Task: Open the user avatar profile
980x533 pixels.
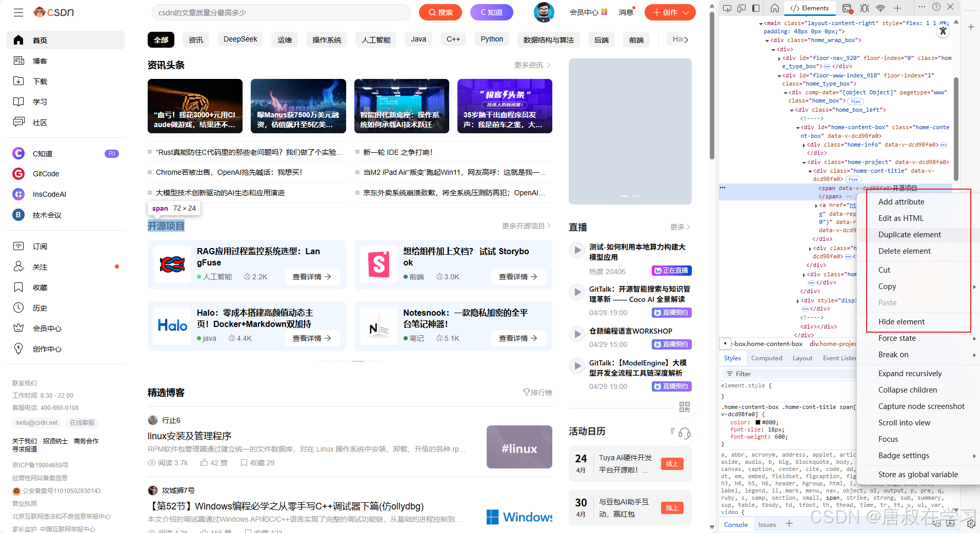Action: (x=544, y=12)
